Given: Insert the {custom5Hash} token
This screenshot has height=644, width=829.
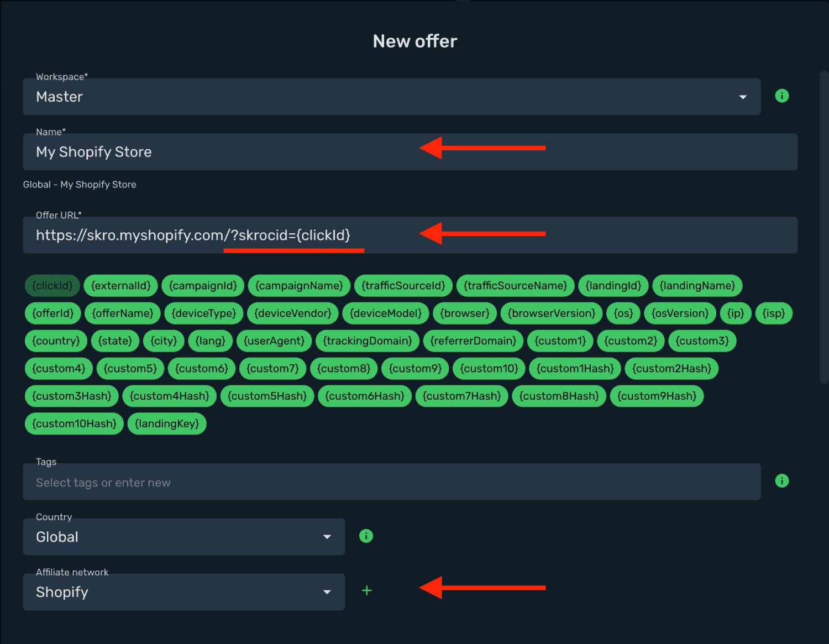Looking at the screenshot, I should pos(267,396).
